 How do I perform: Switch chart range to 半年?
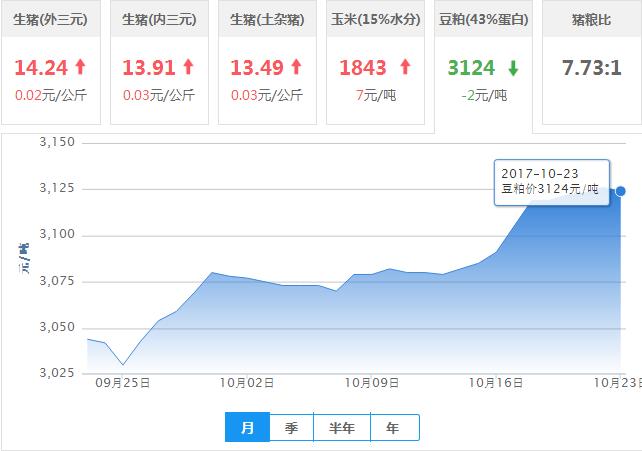pyautogui.click(x=342, y=428)
